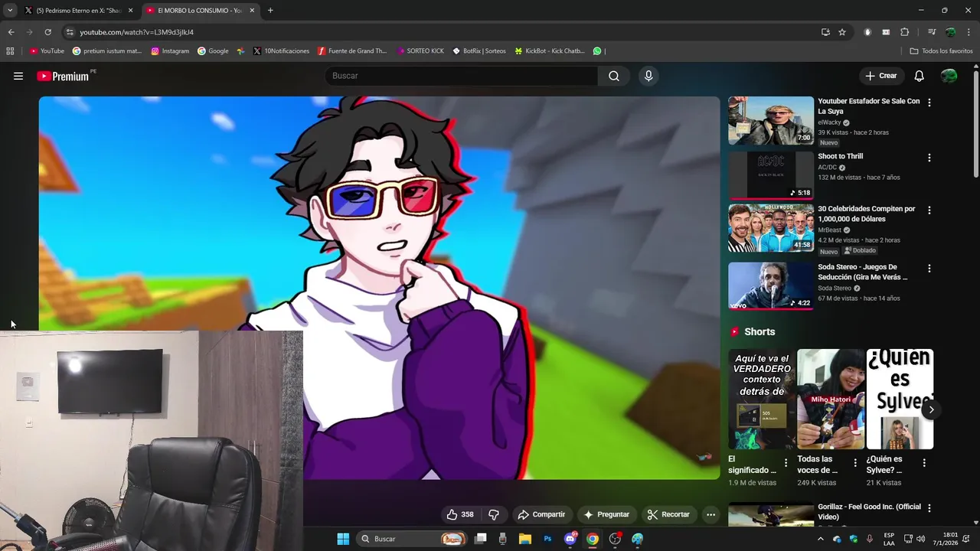Show next Shorts with right chevron
Image resolution: width=980 pixels, height=551 pixels.
(x=931, y=409)
